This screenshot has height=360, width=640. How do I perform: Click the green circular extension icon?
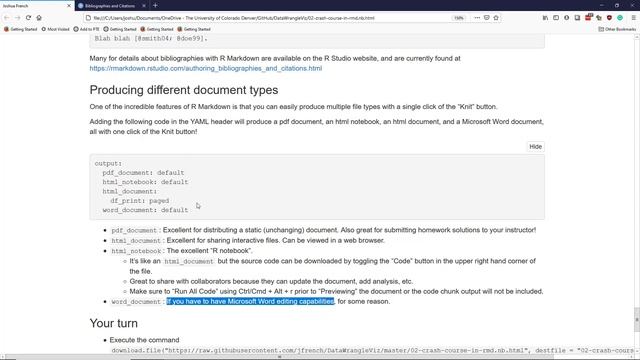pos(620,18)
